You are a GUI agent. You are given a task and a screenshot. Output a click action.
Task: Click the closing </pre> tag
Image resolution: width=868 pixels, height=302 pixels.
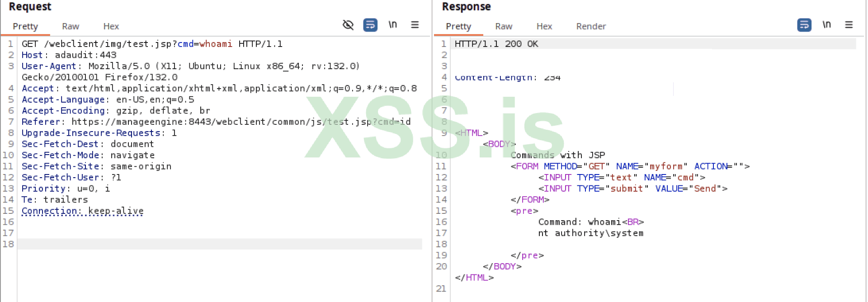tap(527, 255)
